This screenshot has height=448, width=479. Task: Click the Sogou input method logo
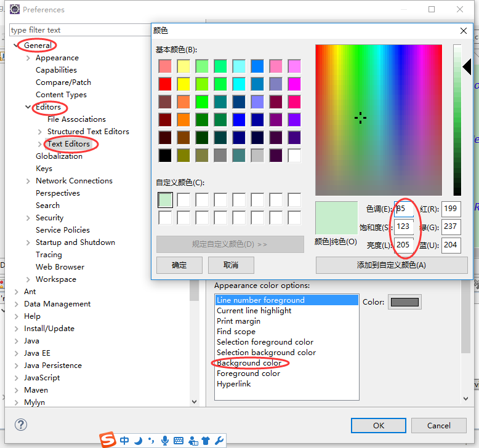point(108,440)
